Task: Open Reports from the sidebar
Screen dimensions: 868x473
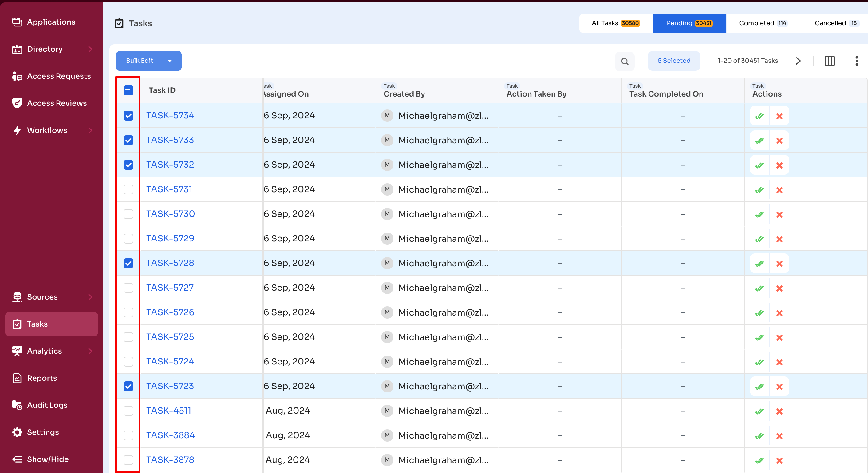Action: [42, 378]
